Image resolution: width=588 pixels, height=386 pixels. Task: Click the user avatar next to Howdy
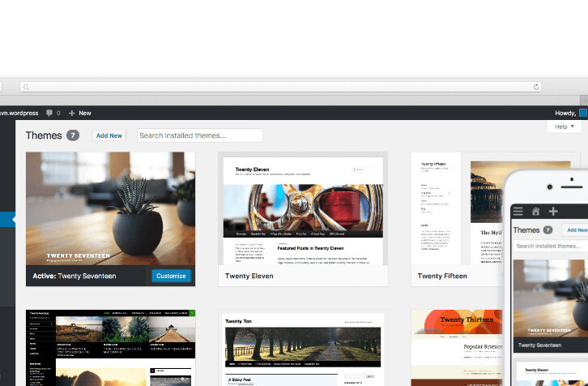(x=582, y=113)
